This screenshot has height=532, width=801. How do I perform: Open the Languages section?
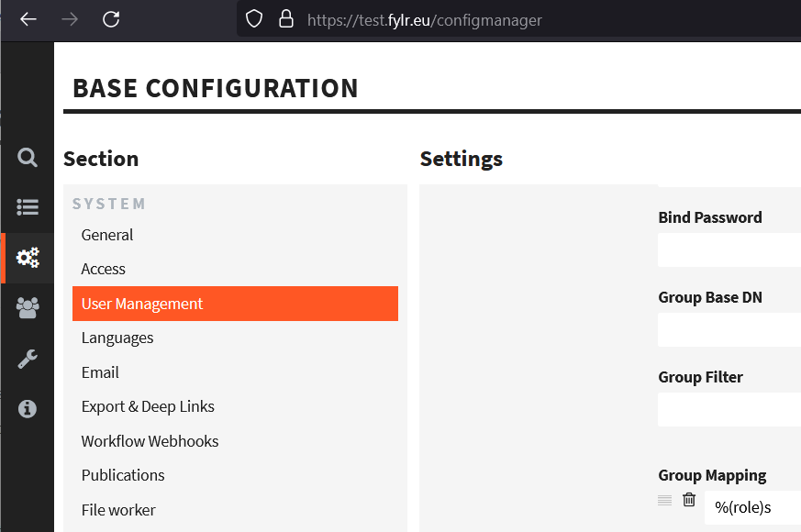point(117,338)
